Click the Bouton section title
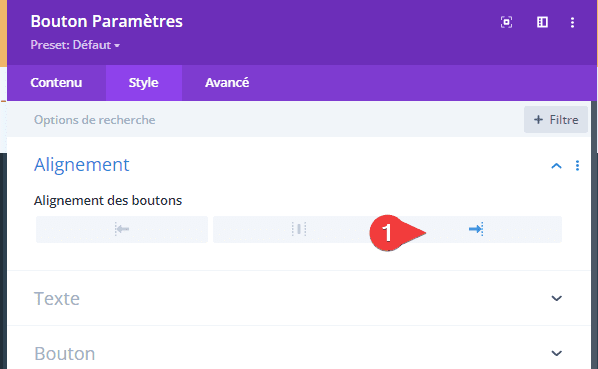598x369 pixels. 64,353
